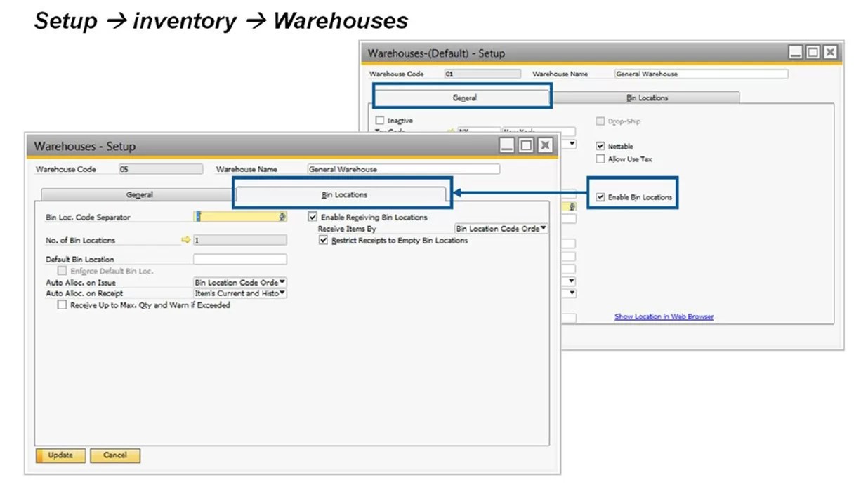Open Bin Locations tab in Warehouses-(Default) window
The image size is (868, 501).
[x=647, y=98]
